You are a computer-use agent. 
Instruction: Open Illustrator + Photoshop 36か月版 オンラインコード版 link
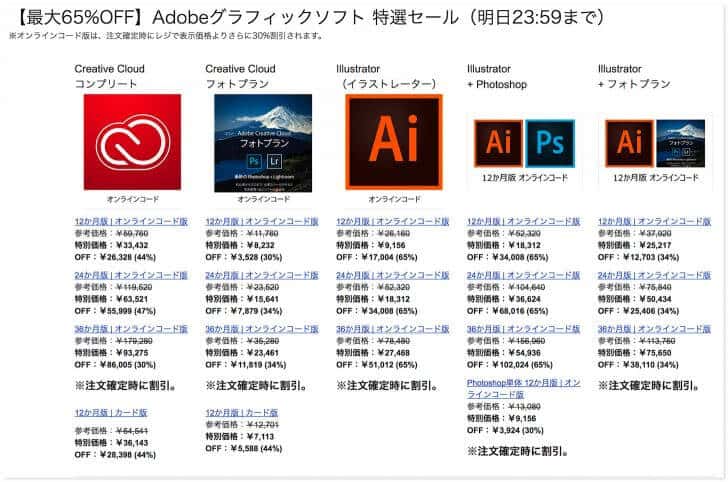tap(524, 329)
